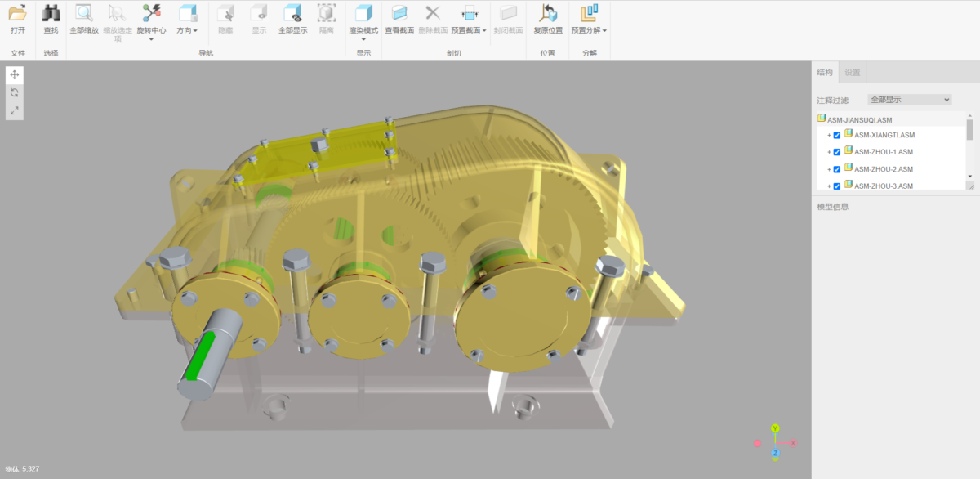The width and height of the screenshot is (980, 479).
Task: Select the 全部缩放 zoom-all tool
Action: pos(83,14)
